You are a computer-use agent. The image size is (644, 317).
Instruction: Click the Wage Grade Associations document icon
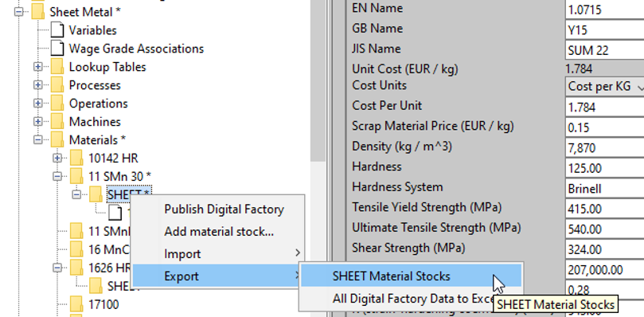57,49
